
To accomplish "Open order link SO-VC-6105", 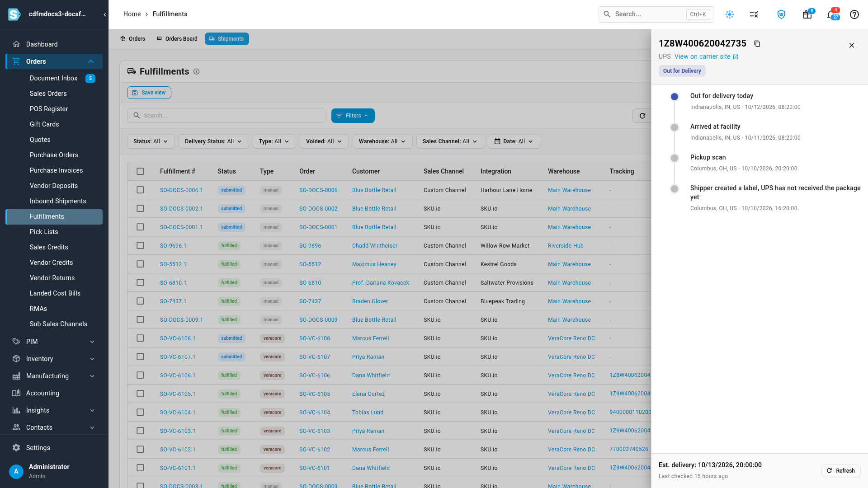I will point(314,394).
